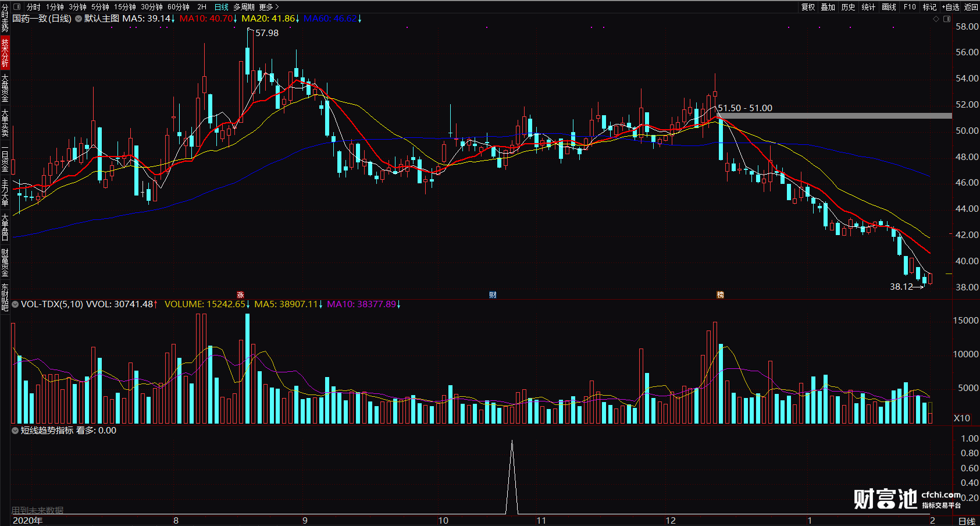Viewport: 980px width, 526px height.
Task: Toggle right panel icon near price axis
Action: pyautogui.click(x=946, y=19)
